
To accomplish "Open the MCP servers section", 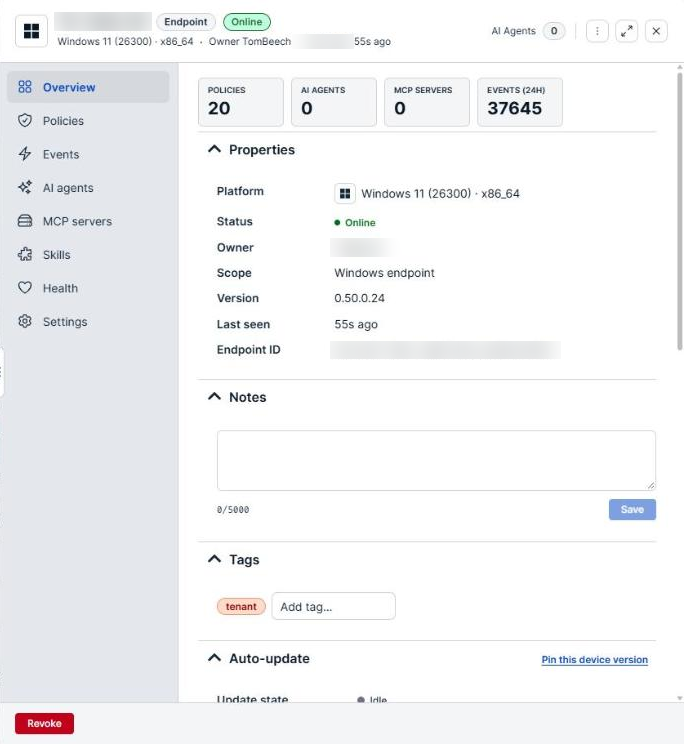I will [88, 221].
